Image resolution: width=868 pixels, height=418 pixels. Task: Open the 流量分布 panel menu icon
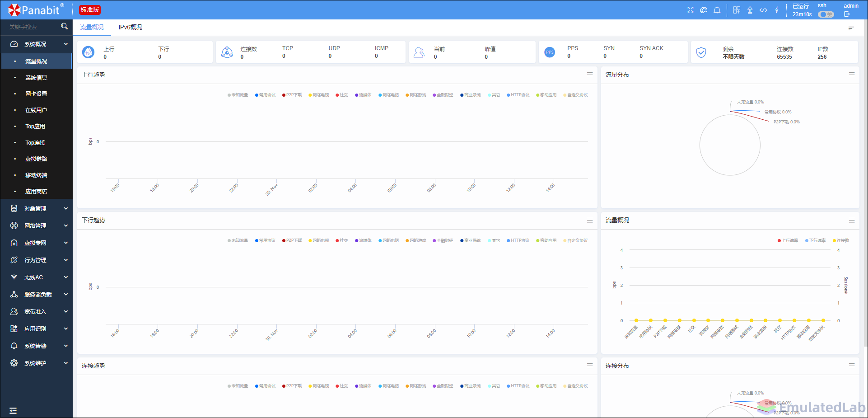tap(852, 75)
